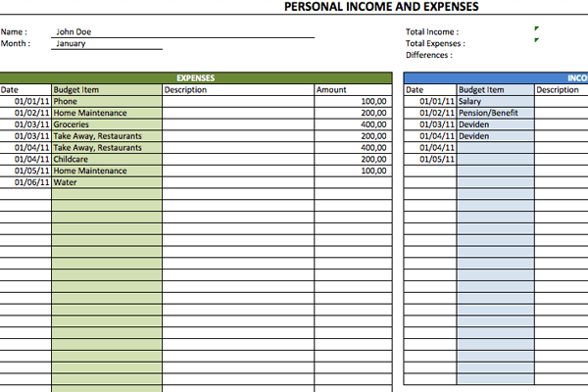Select the Phone budget item cell

106,101
